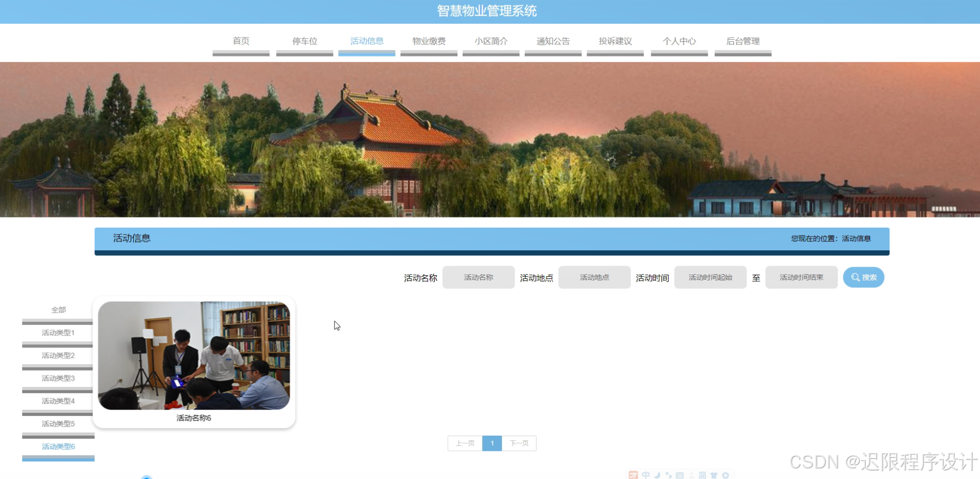
Task: Open the 通知公告 menu item
Action: 553,41
